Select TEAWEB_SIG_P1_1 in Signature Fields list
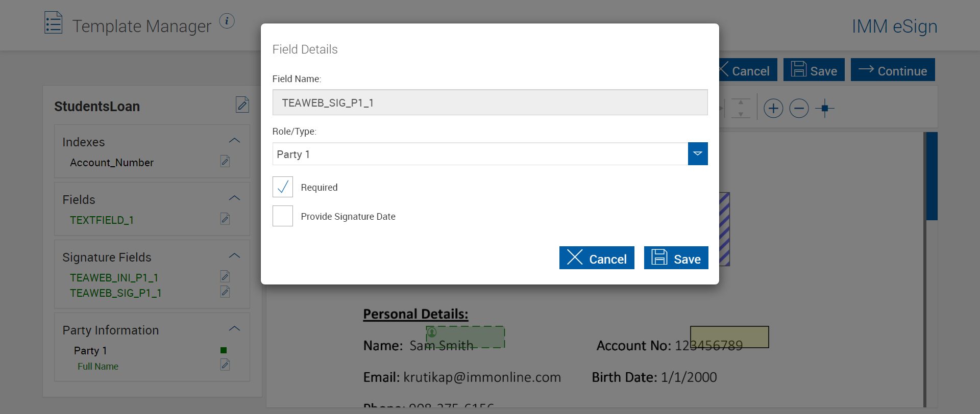 coord(116,293)
